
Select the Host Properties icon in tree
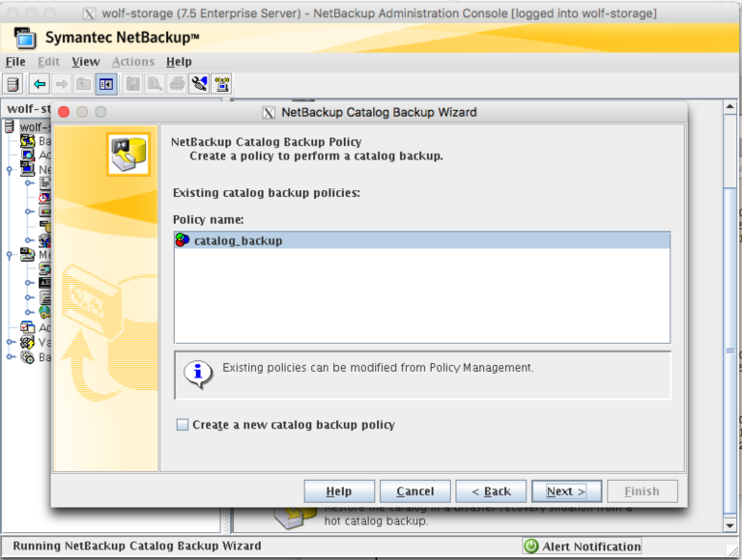(x=45, y=240)
